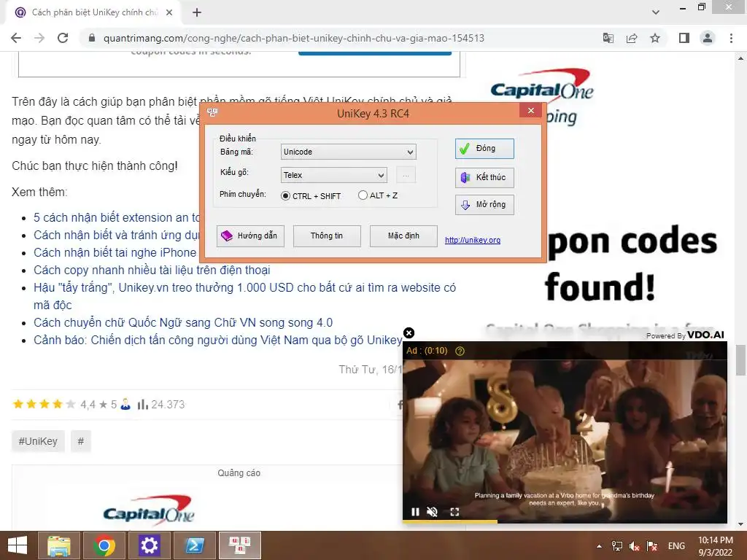The image size is (747, 560).
Task: Open the Google Translate page icon
Action: pyautogui.click(x=608, y=38)
